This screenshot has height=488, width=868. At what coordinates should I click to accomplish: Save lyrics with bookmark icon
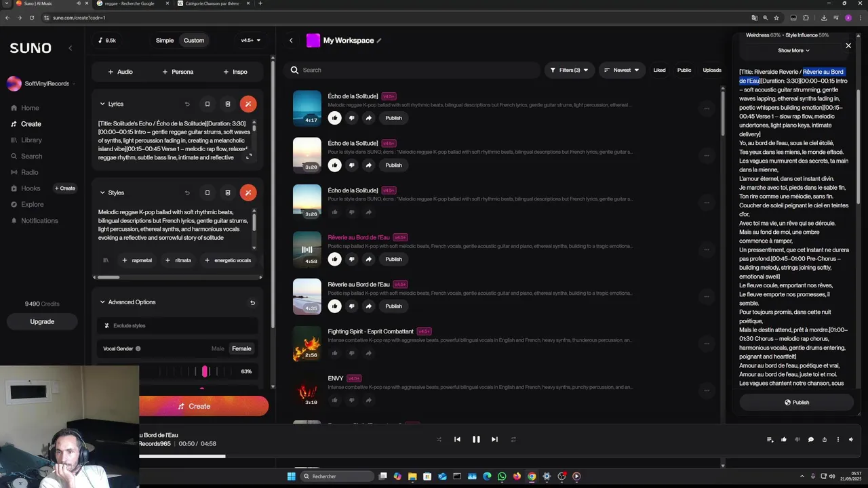pyautogui.click(x=208, y=104)
